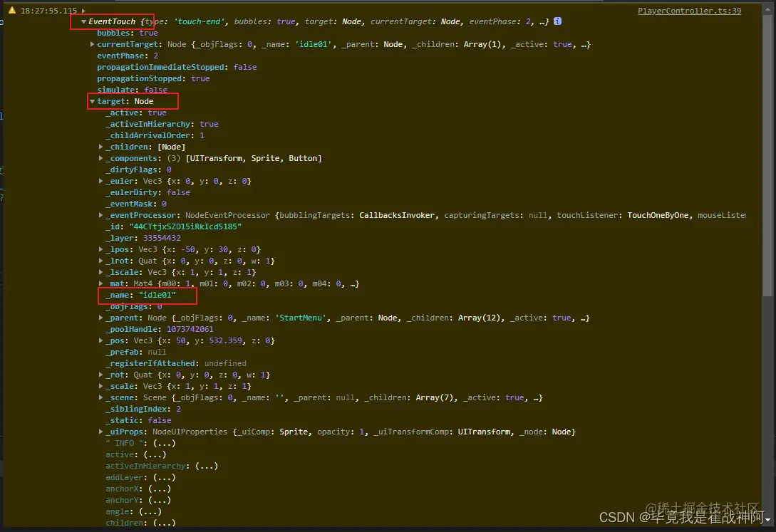This screenshot has height=532, width=776.
Task: Invoke the active getter (...)
Action: coord(155,454)
